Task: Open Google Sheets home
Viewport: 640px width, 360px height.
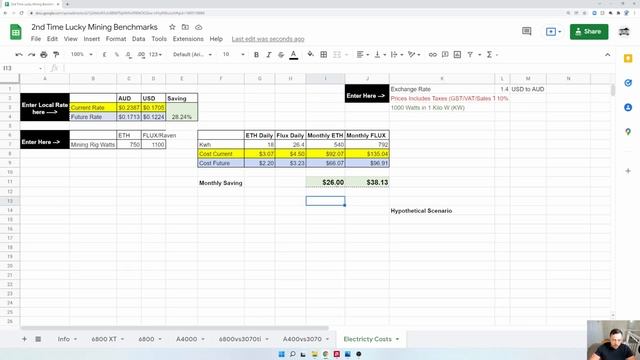Action: (x=16, y=32)
